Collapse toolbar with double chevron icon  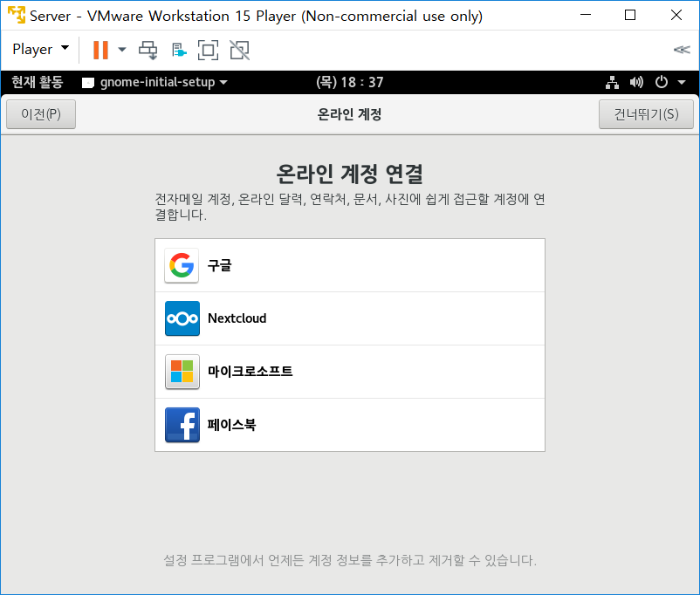[682, 50]
